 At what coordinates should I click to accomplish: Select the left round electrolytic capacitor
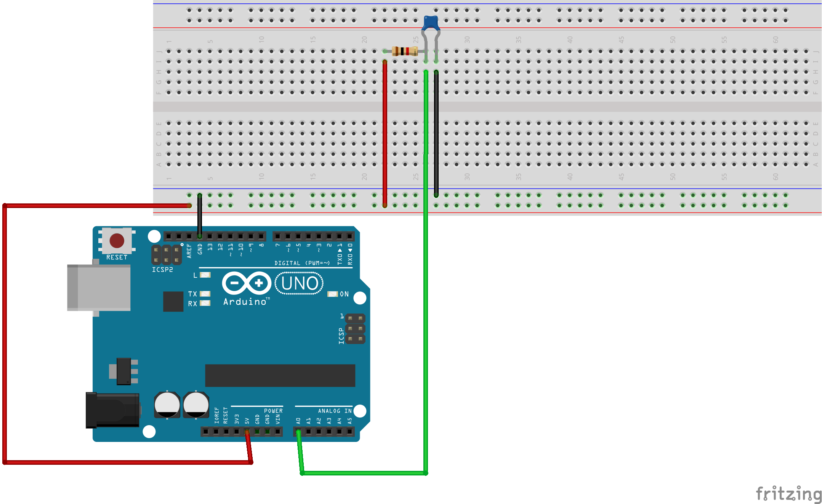pyautogui.click(x=167, y=405)
